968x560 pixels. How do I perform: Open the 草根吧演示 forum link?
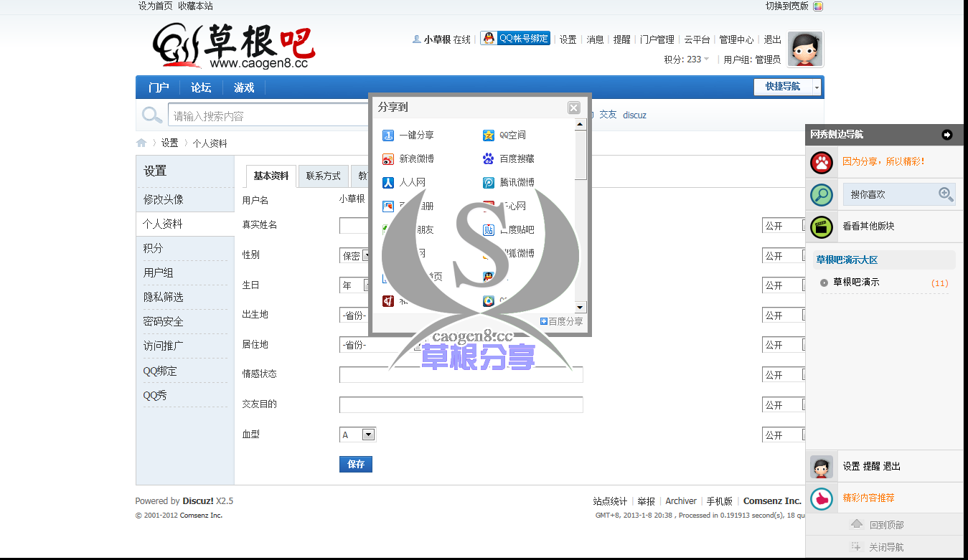pyautogui.click(x=857, y=282)
